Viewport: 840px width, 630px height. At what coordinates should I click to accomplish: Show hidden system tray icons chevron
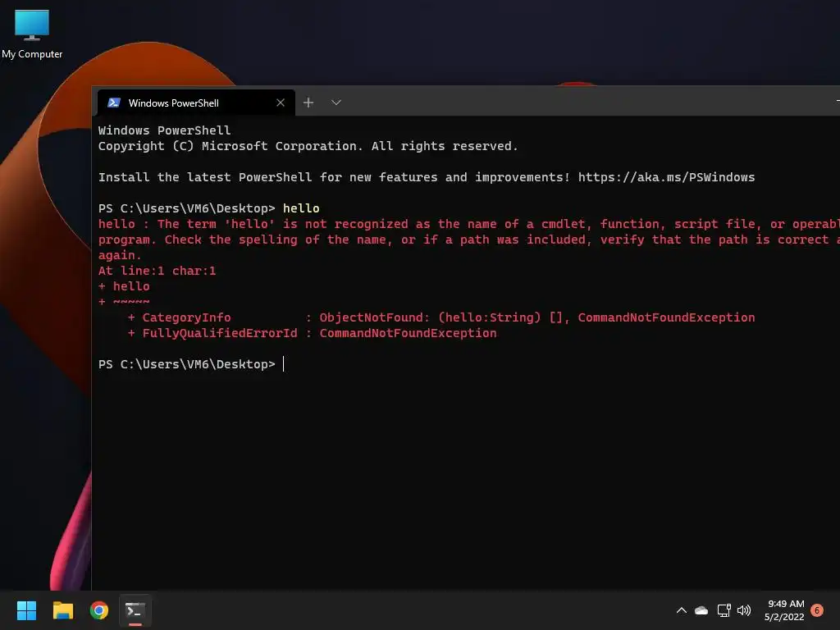pyautogui.click(x=682, y=610)
